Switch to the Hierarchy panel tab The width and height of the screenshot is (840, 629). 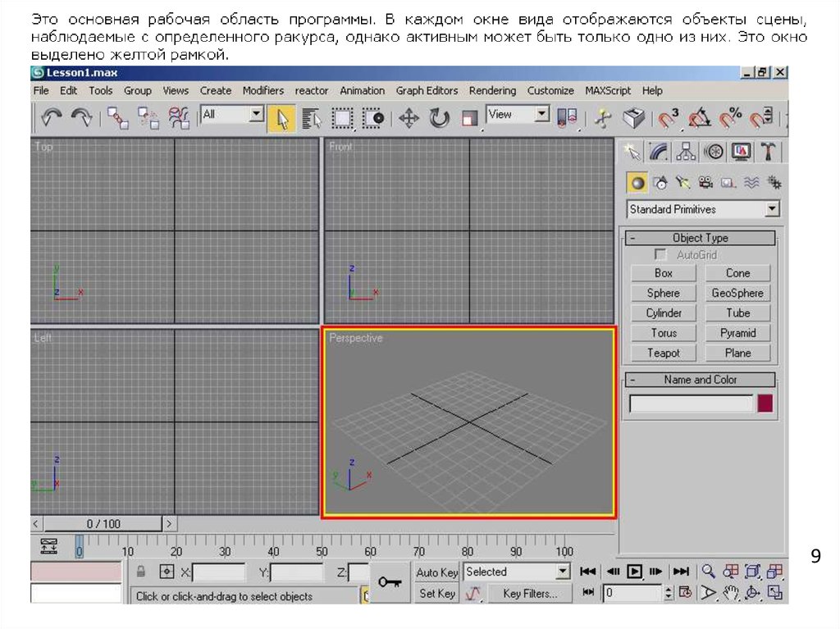[x=687, y=152]
